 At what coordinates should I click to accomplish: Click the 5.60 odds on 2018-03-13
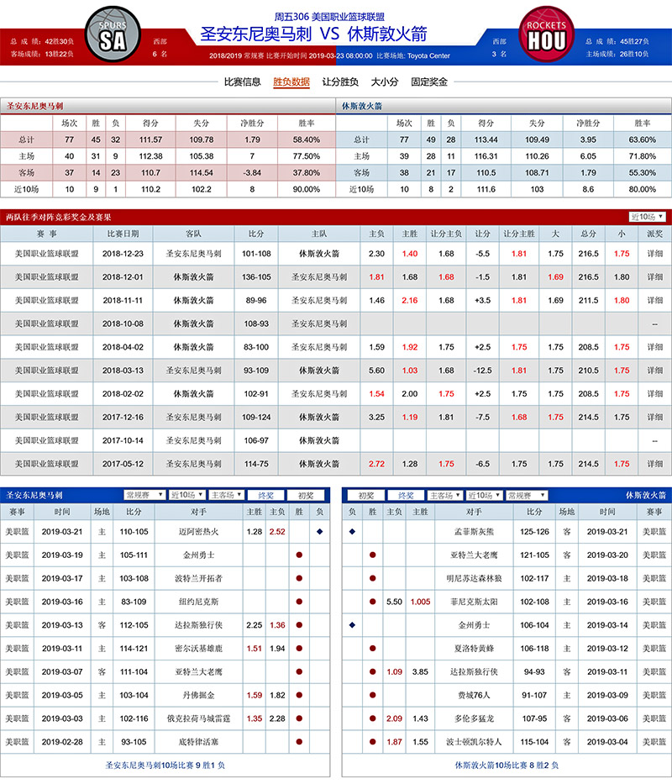point(376,371)
